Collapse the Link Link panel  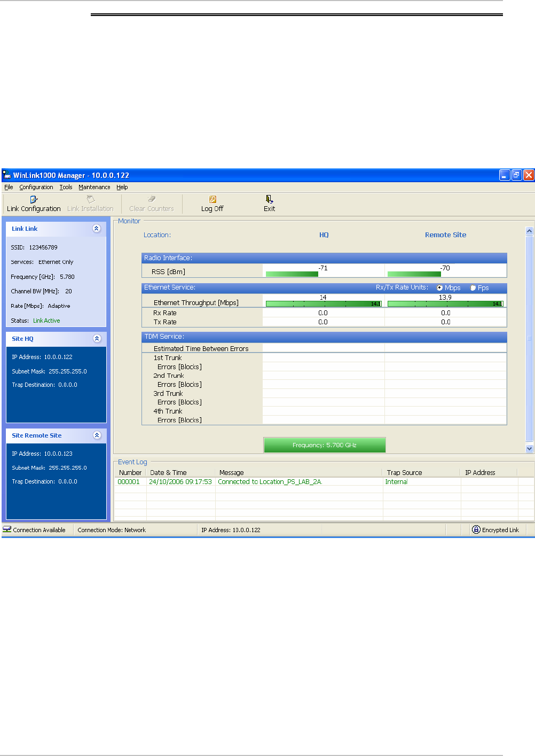pos(97,229)
